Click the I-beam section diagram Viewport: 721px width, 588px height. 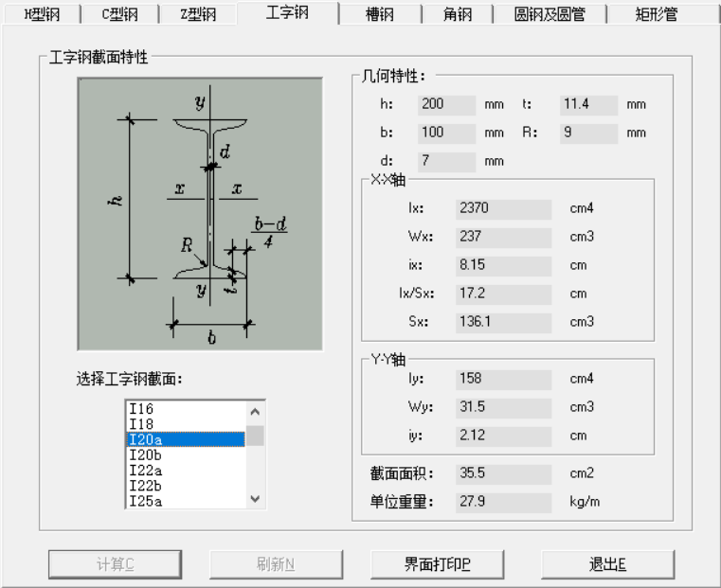200,214
